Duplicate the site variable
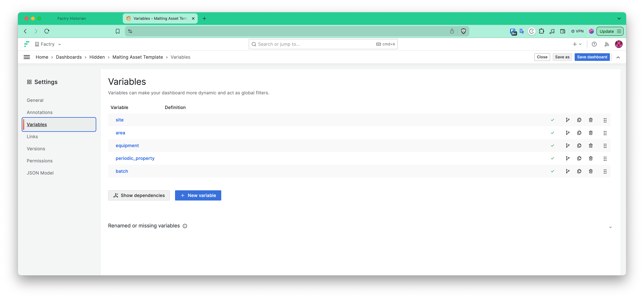The width and height of the screenshot is (644, 299). 579,120
